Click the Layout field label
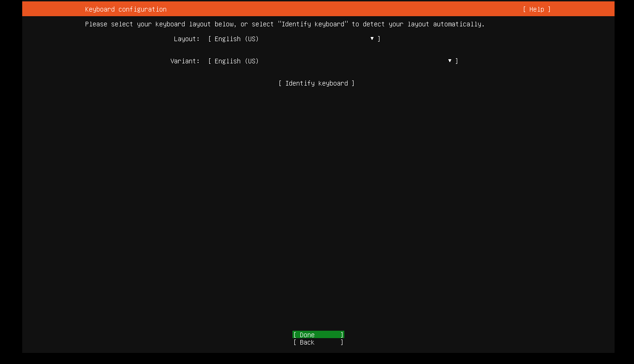This screenshot has width=634, height=364. point(186,39)
